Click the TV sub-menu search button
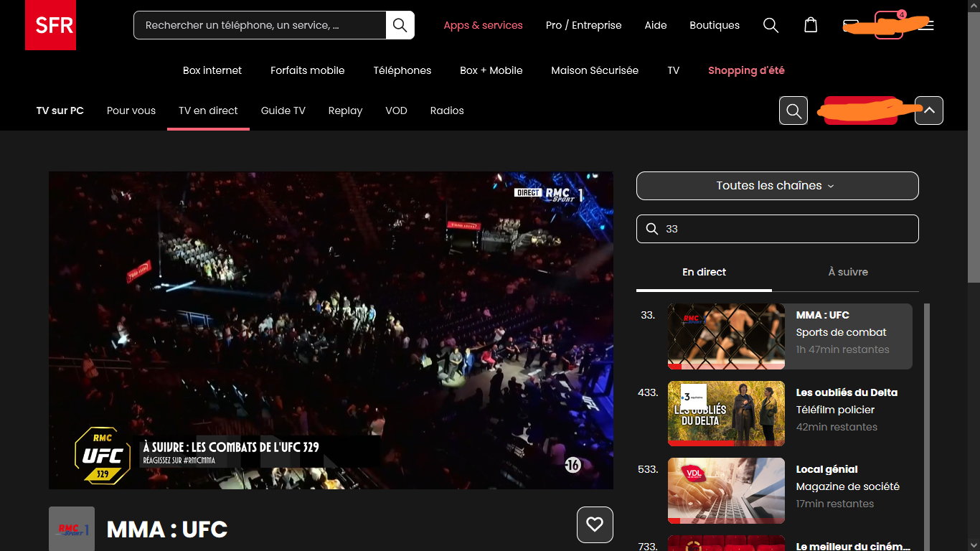This screenshot has width=980, height=551. click(x=793, y=110)
